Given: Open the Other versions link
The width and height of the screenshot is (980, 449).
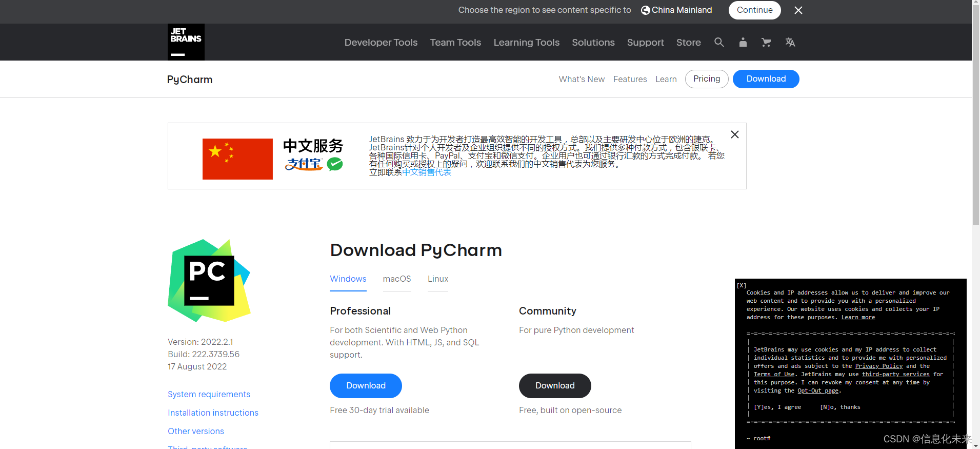Looking at the screenshot, I should [x=196, y=431].
